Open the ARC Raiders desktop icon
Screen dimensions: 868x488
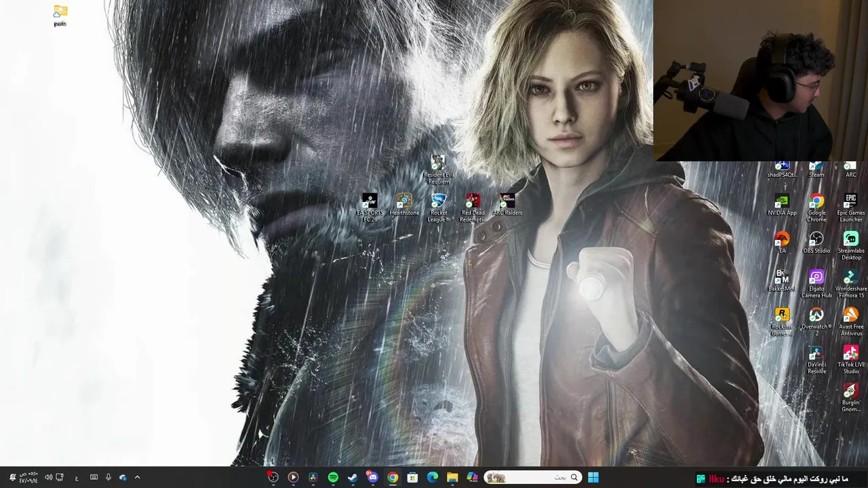pos(507,205)
